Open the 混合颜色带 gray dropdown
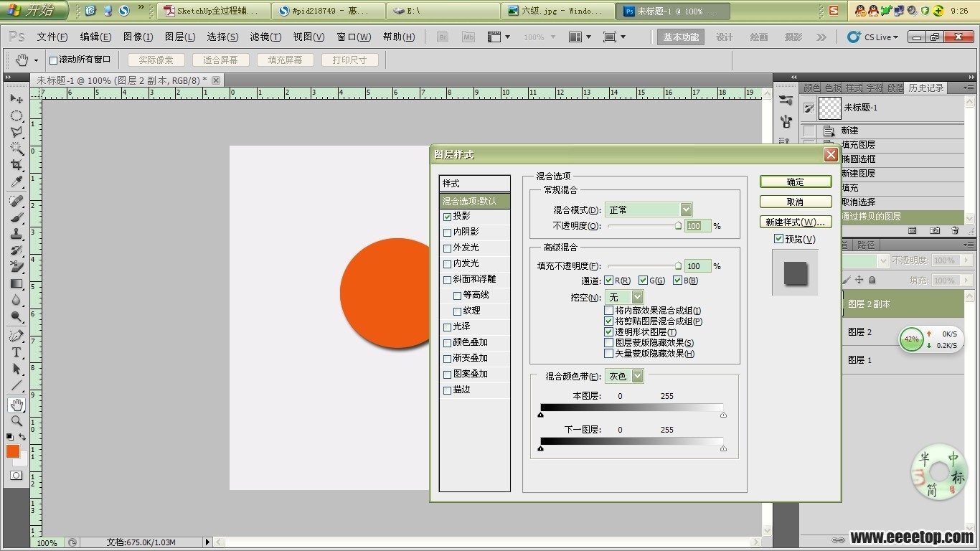Screen dimensions: 980x551 click(x=624, y=376)
